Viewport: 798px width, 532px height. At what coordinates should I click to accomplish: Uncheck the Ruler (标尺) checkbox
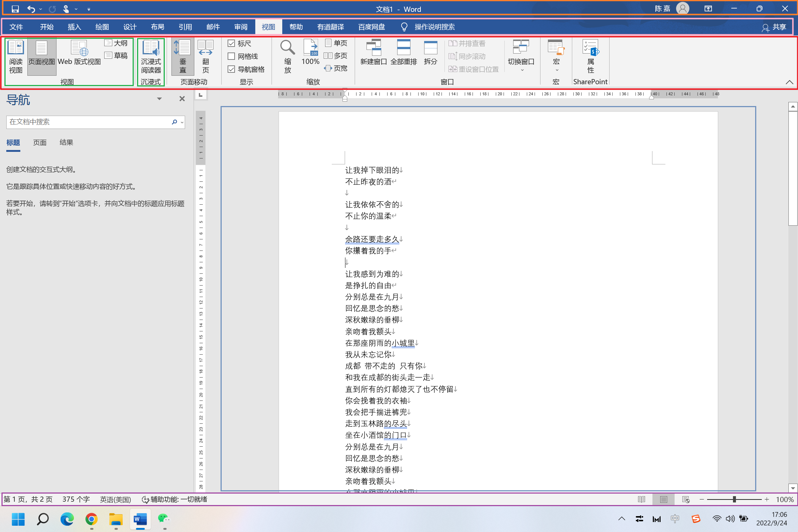pos(231,44)
